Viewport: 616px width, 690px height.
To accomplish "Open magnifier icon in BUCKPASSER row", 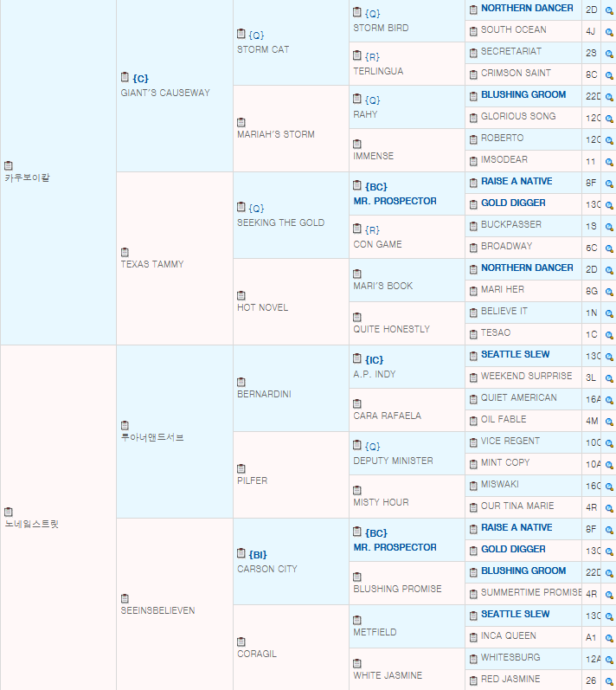I will 609,227.
